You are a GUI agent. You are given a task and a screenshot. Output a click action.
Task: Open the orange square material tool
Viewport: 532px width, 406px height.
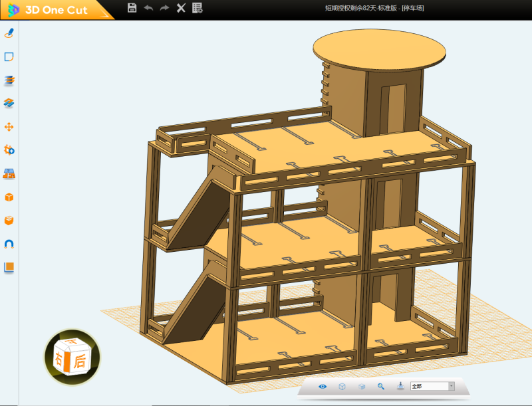[9, 267]
